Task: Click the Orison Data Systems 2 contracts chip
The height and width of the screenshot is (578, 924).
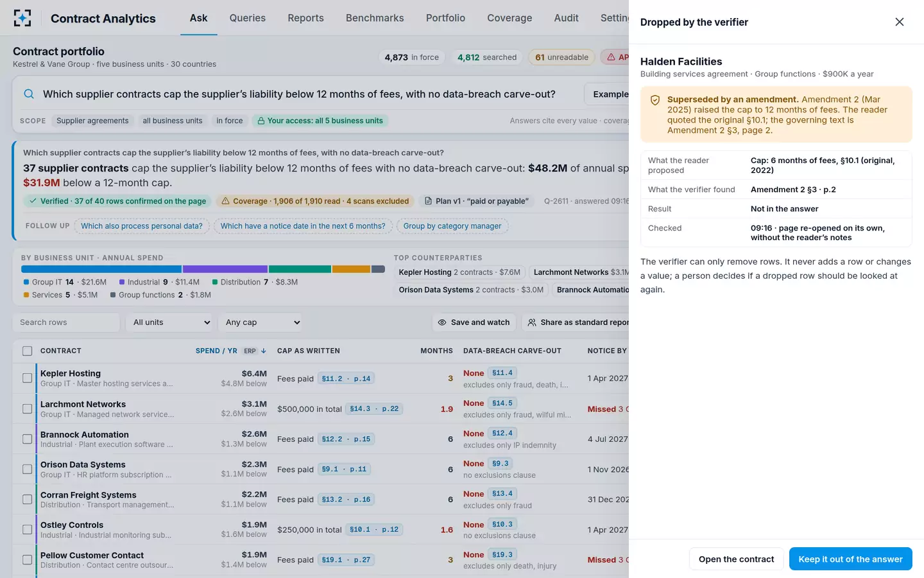Action: click(x=471, y=290)
